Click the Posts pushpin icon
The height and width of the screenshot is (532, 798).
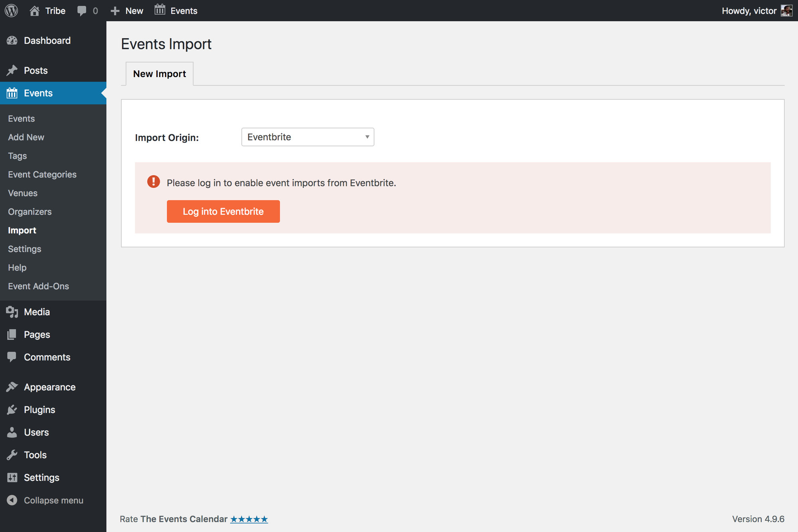pyautogui.click(x=12, y=71)
